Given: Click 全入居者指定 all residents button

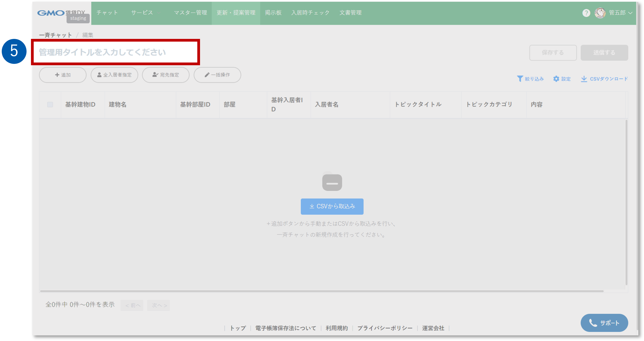Looking at the screenshot, I should (x=114, y=75).
